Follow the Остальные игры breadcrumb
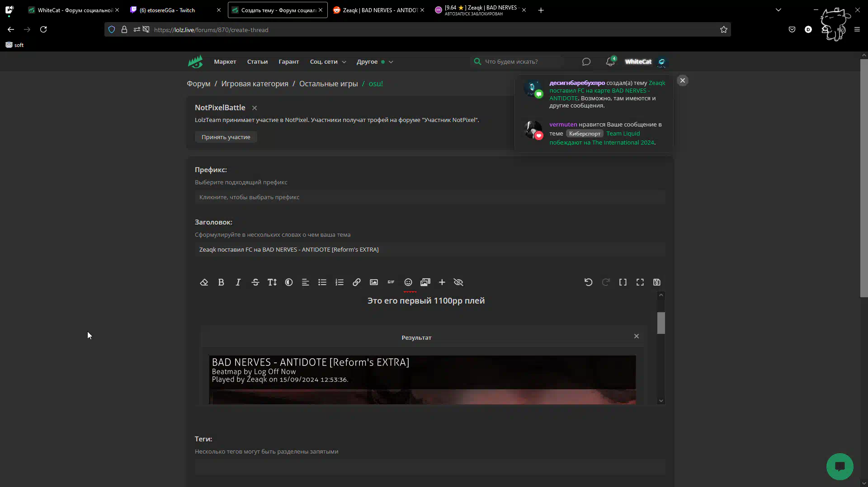Screen dimensions: 868x487 [328, 84]
